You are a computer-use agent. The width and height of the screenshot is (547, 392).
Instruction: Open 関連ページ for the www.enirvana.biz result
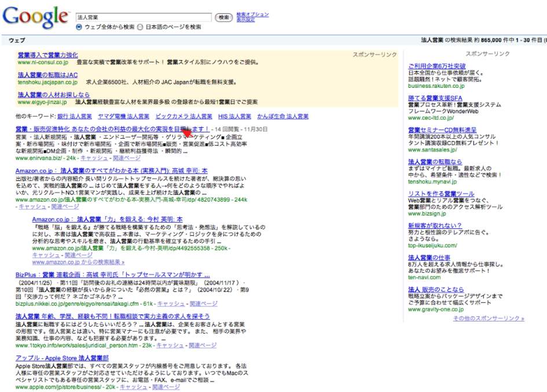[x=127, y=158]
